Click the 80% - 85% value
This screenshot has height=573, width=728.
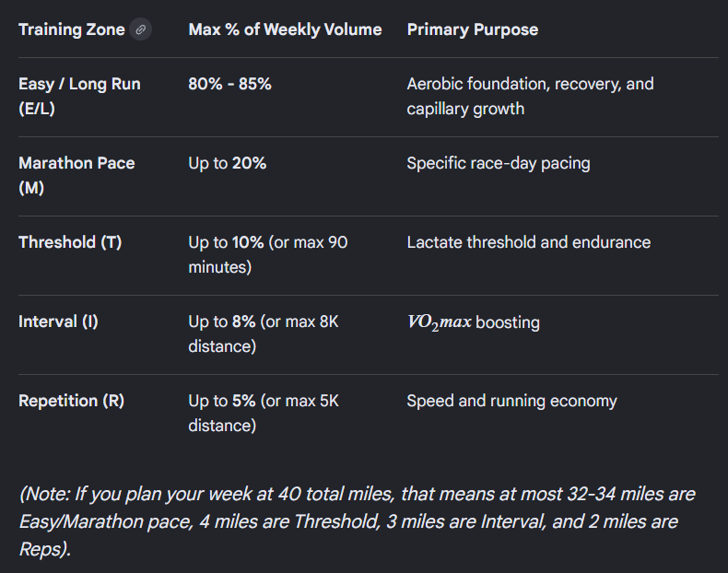coord(229,84)
